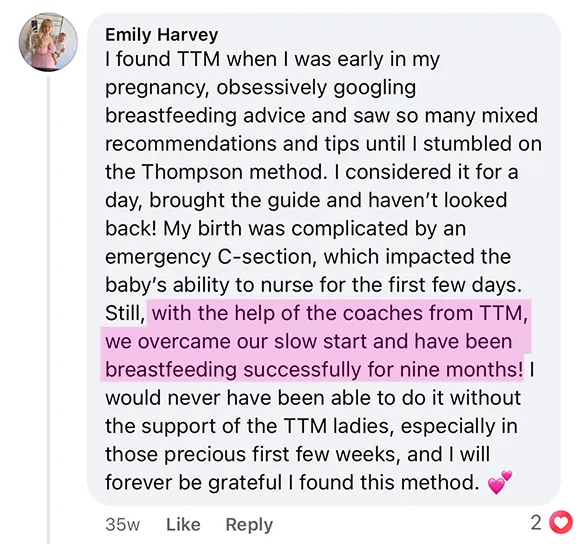Image resolution: width=585 pixels, height=547 pixels.
Task: Click the vertical comment thread line
Action: [49, 310]
